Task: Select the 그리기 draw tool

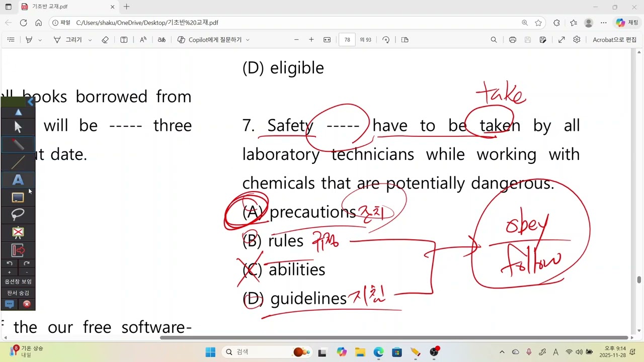Action: click(x=68, y=40)
